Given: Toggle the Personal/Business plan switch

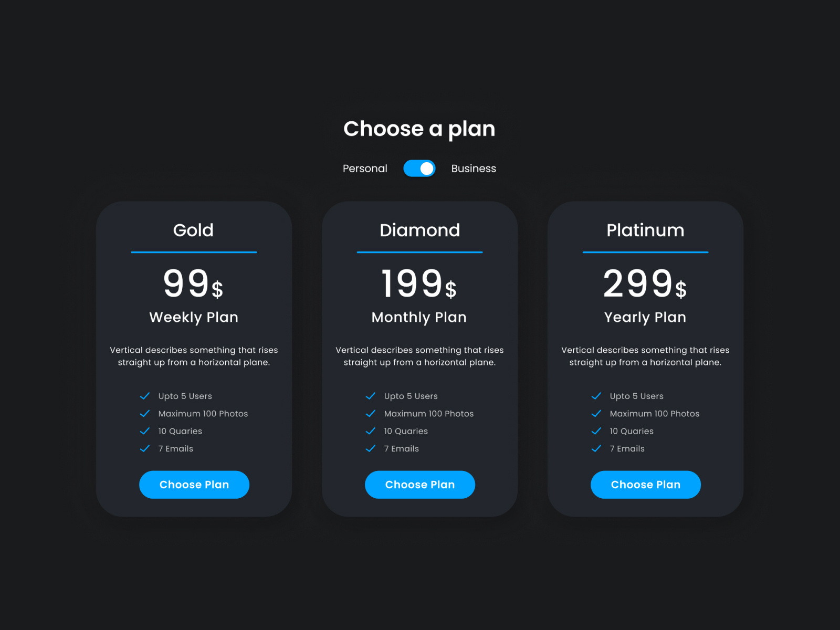Looking at the screenshot, I should [x=419, y=169].
